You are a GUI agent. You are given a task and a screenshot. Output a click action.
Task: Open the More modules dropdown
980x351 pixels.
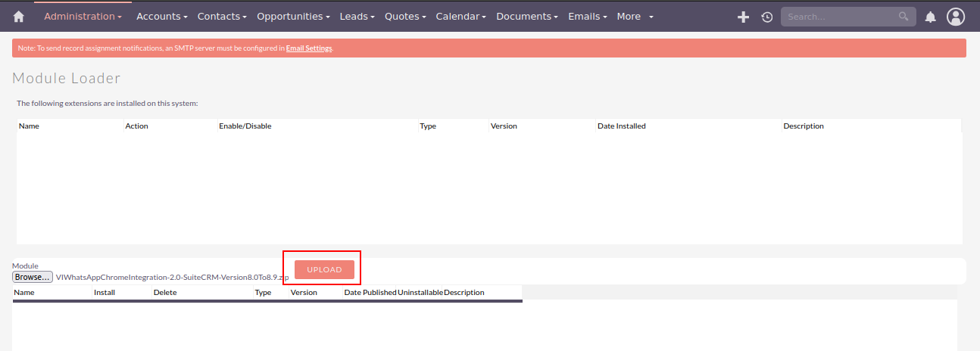tap(635, 16)
